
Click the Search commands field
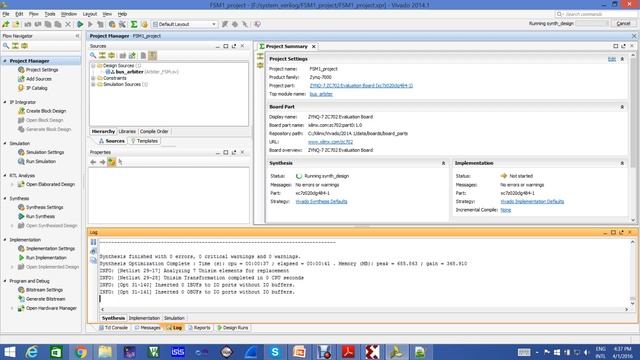pos(596,14)
